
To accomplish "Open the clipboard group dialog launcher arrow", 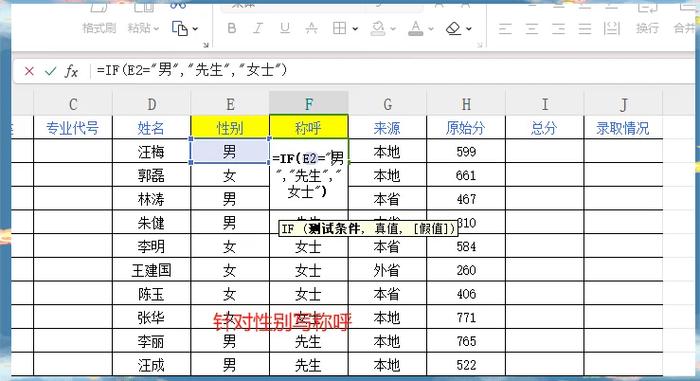I will point(206,45).
